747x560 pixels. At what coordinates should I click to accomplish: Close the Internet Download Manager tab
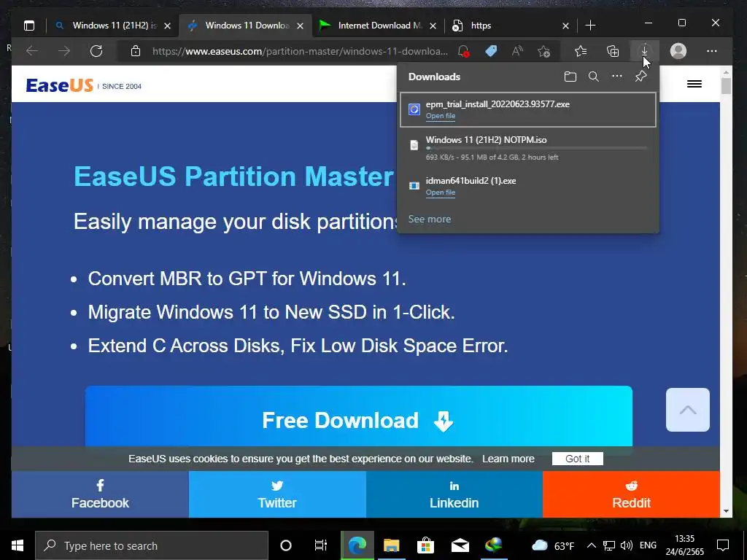(x=433, y=26)
